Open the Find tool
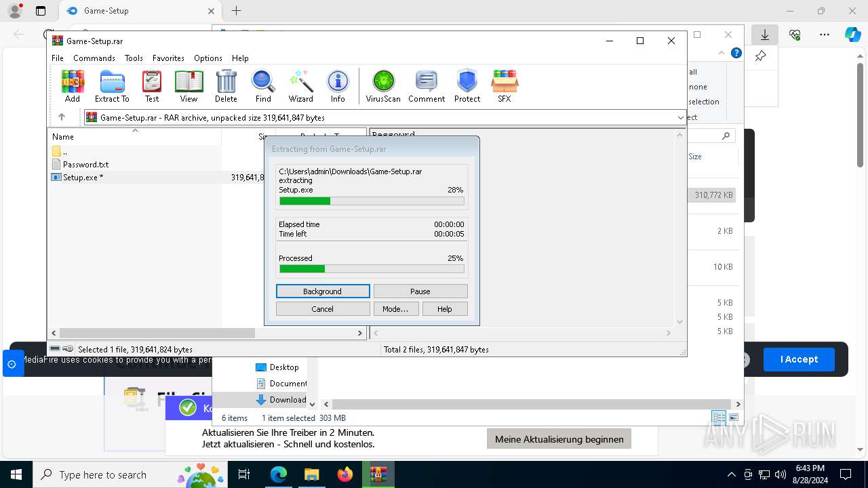The width and height of the screenshot is (868, 488). pos(263,86)
